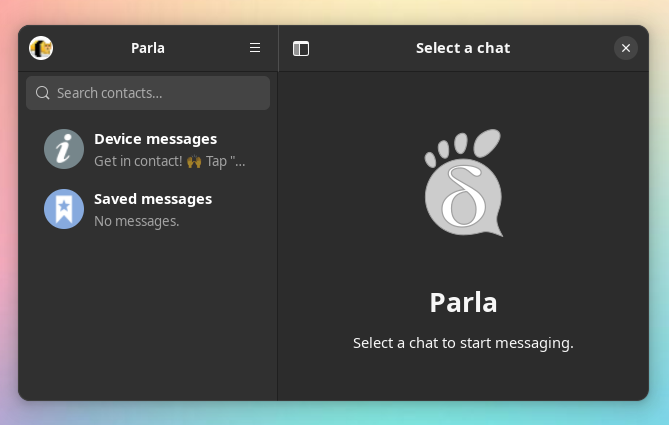Screen dimensions: 669x425
Task: Open the hamburger main menu
Action: 255,48
